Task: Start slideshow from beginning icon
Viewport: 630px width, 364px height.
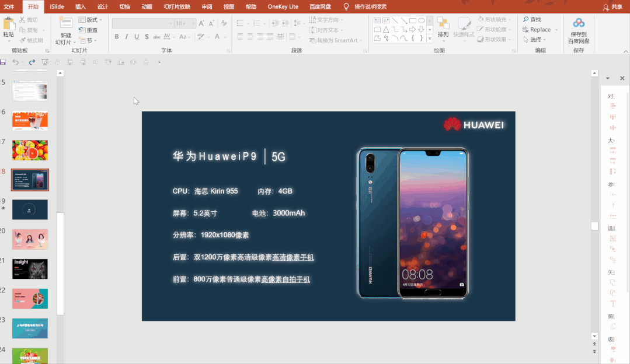Action: point(45,62)
